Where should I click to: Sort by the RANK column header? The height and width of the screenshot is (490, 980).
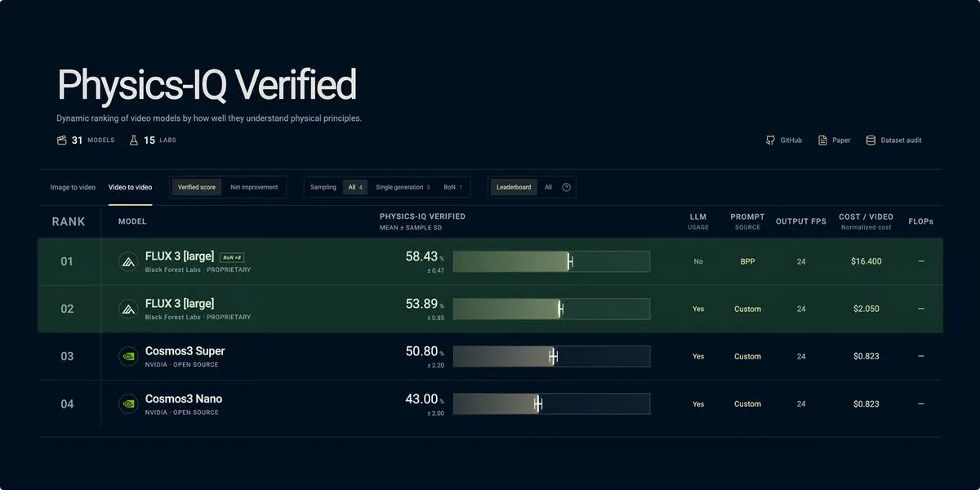point(69,221)
